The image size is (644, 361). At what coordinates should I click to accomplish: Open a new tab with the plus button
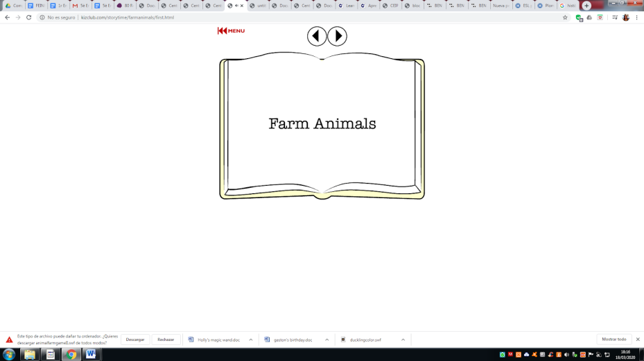click(586, 6)
